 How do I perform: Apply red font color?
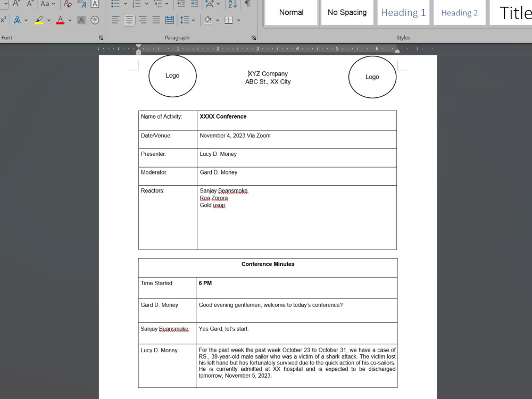click(61, 20)
